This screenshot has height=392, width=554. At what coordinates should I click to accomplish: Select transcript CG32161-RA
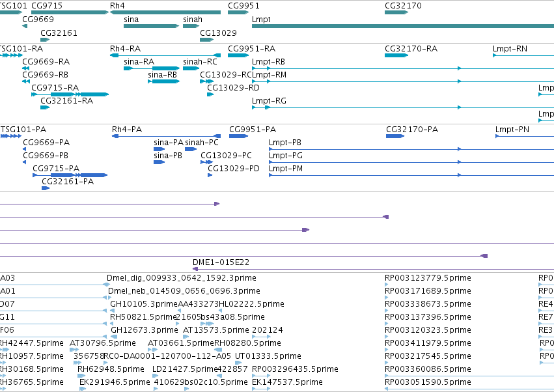pos(45,107)
